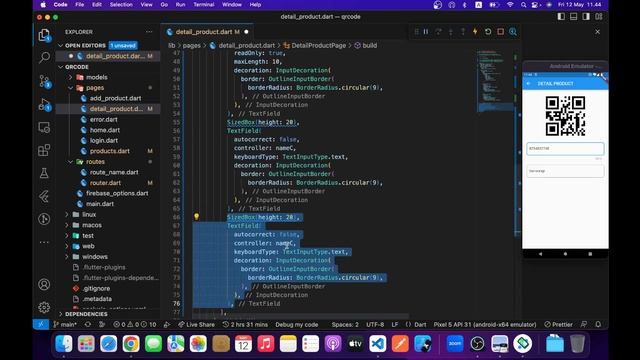Click the product code field in emulator

pyautogui.click(x=565, y=149)
